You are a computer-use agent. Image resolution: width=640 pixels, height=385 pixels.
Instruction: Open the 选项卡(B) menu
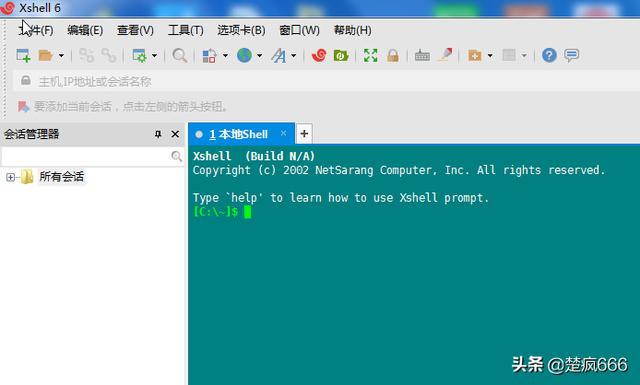241,30
